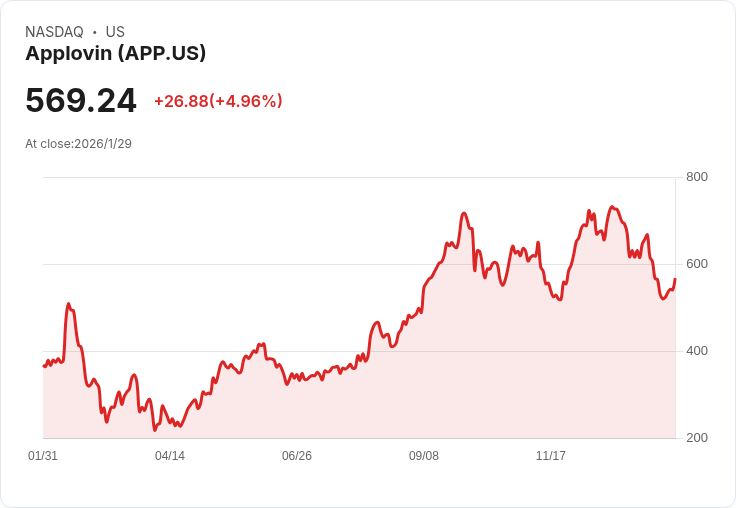
Task: Click the chart peak just after 09/08
Action: [464, 213]
